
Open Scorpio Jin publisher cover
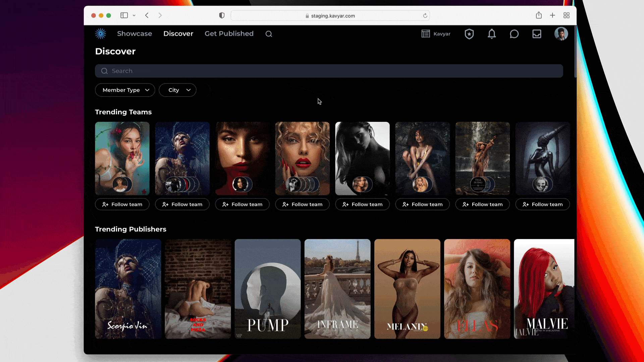tap(128, 289)
